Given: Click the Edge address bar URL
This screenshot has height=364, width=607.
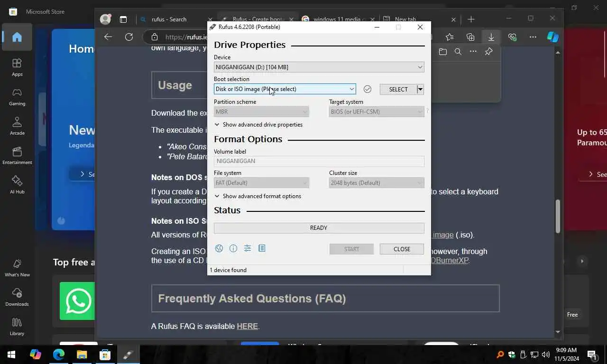Looking at the screenshot, I should click(186, 37).
